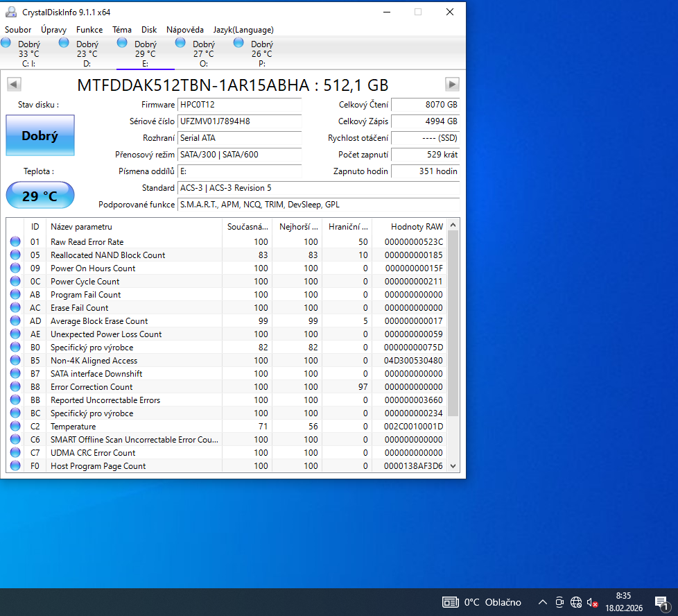
Task: Switch to disk O: tab
Action: click(203, 54)
